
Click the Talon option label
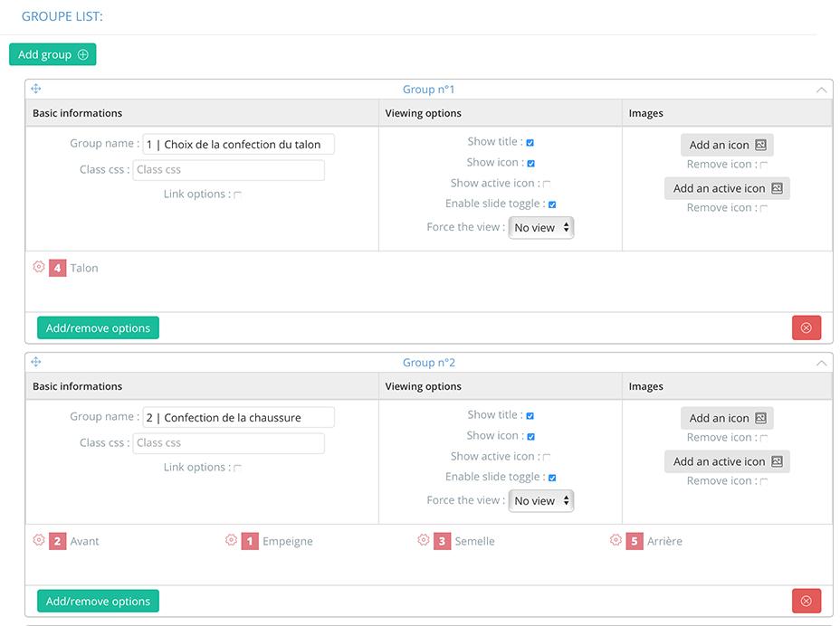point(84,268)
